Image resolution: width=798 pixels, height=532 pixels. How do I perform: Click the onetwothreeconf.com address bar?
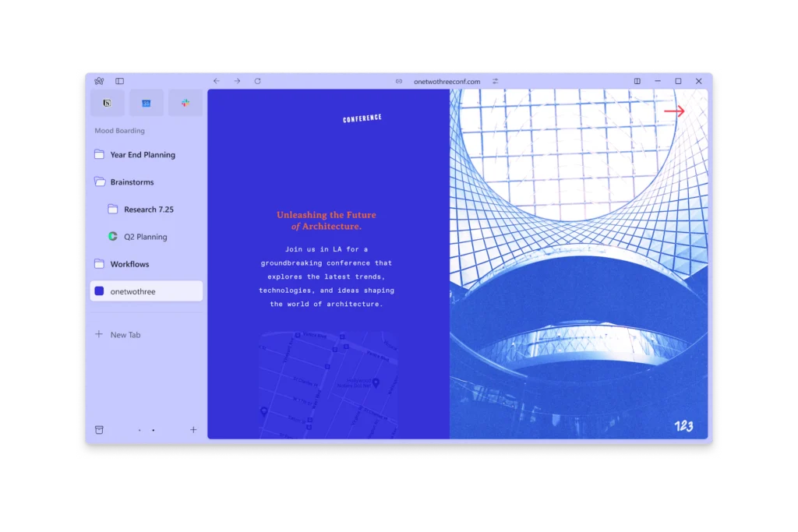[x=447, y=81]
